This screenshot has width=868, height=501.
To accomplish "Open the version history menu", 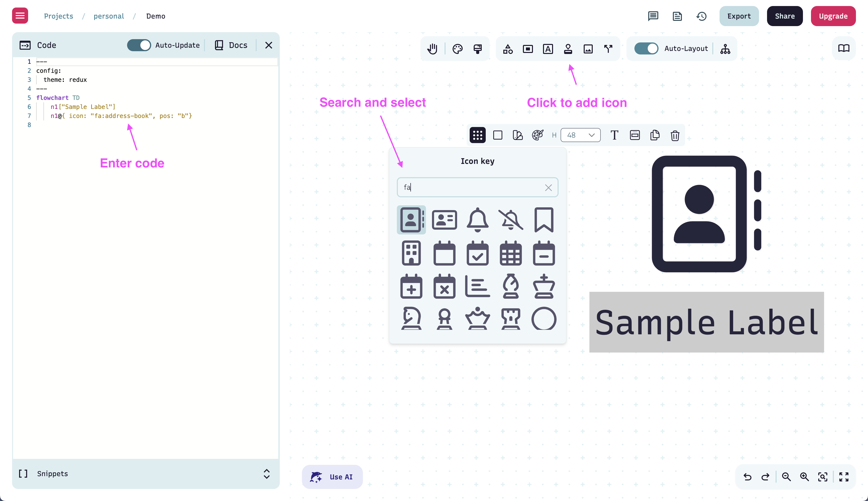I will pyautogui.click(x=701, y=16).
